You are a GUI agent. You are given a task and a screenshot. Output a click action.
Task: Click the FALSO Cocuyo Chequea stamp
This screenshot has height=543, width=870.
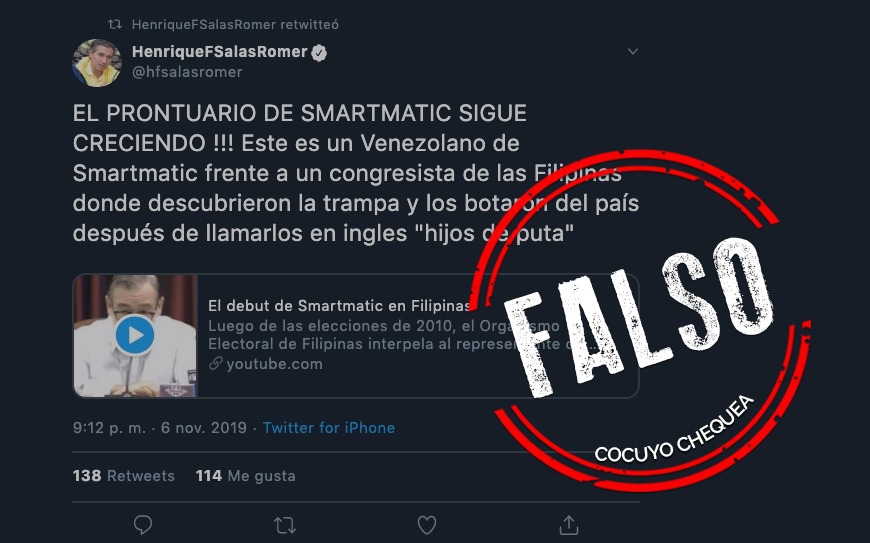[x=638, y=321]
